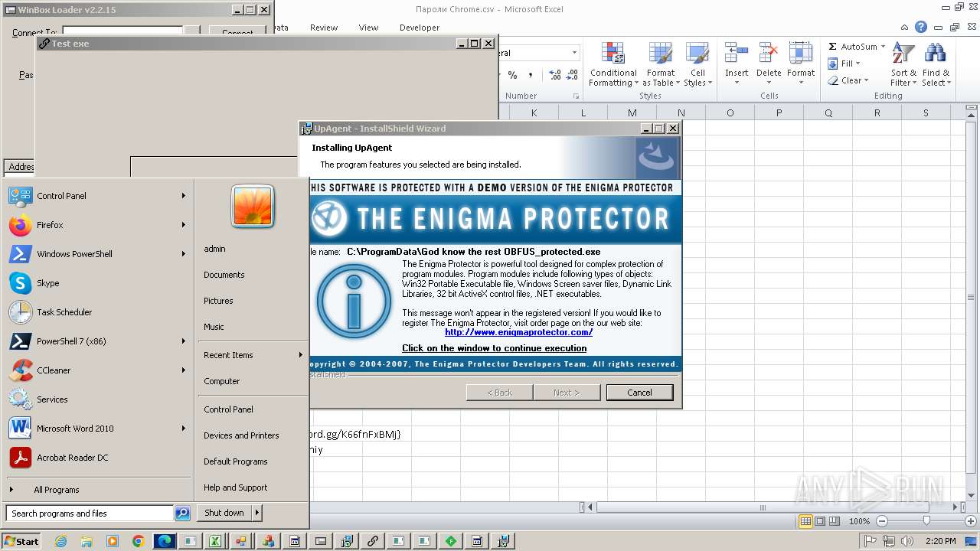This screenshot has width=980, height=551.
Task: Open the View tab in Excel
Action: pyautogui.click(x=368, y=28)
